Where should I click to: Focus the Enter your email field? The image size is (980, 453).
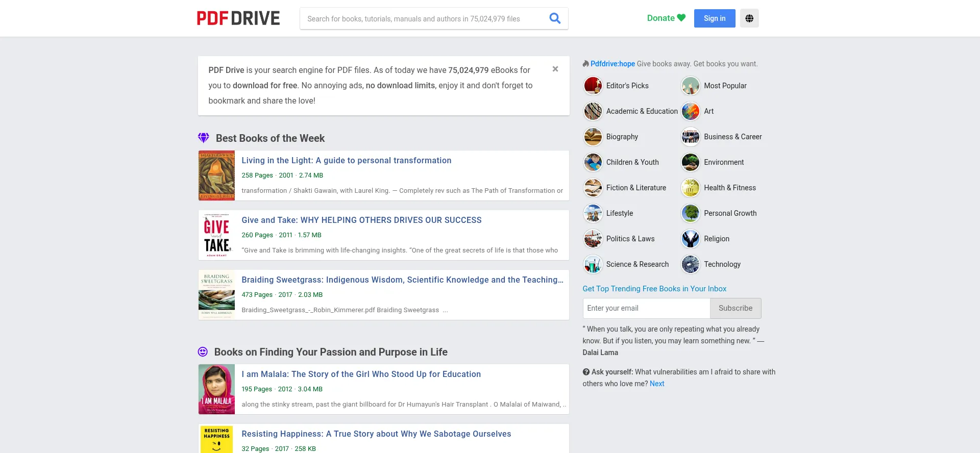pyautogui.click(x=646, y=308)
